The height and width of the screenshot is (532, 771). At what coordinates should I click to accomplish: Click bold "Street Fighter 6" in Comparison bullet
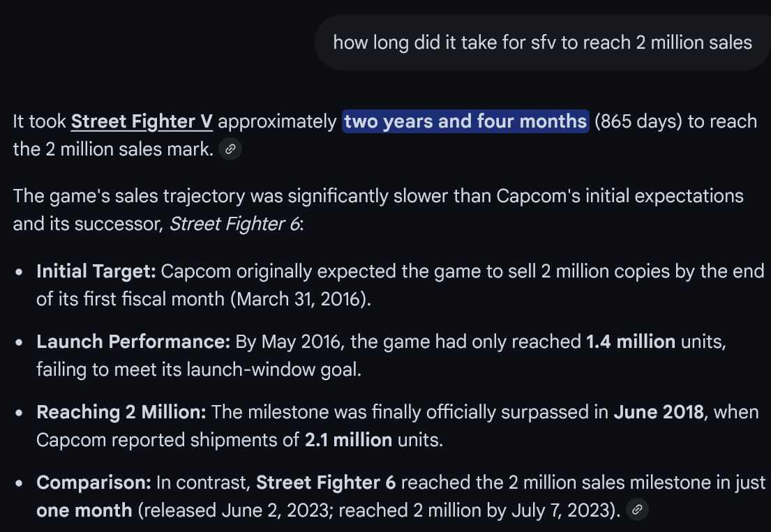326,482
